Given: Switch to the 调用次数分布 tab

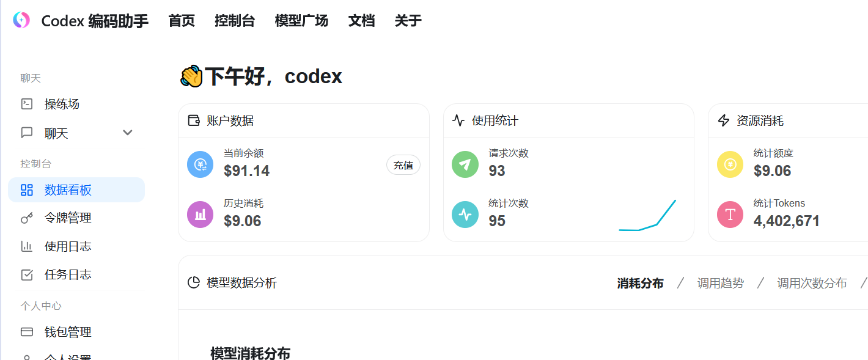Looking at the screenshot, I should pos(812,283).
